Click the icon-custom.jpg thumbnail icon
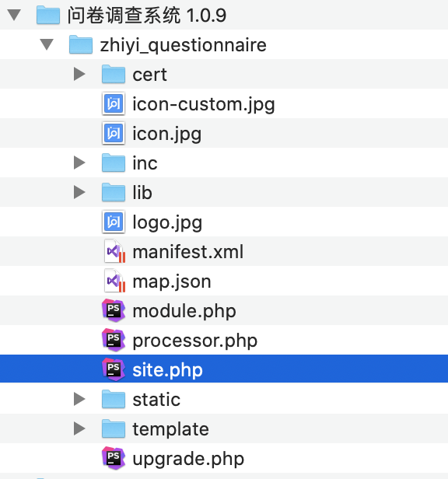This screenshot has width=448, height=479. click(114, 104)
